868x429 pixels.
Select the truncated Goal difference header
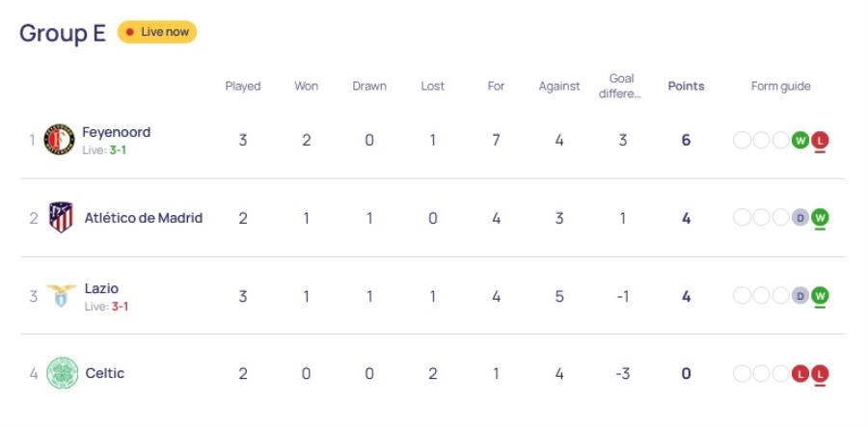(621, 87)
